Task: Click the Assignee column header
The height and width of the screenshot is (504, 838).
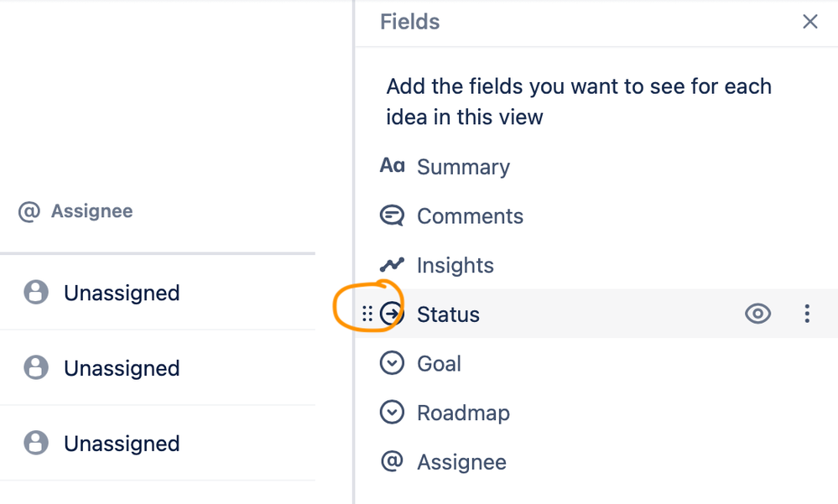Action: (91, 211)
